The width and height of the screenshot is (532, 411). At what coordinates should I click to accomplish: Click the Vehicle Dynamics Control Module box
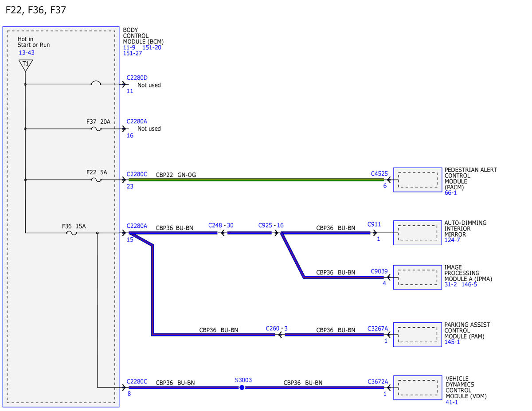click(x=417, y=388)
